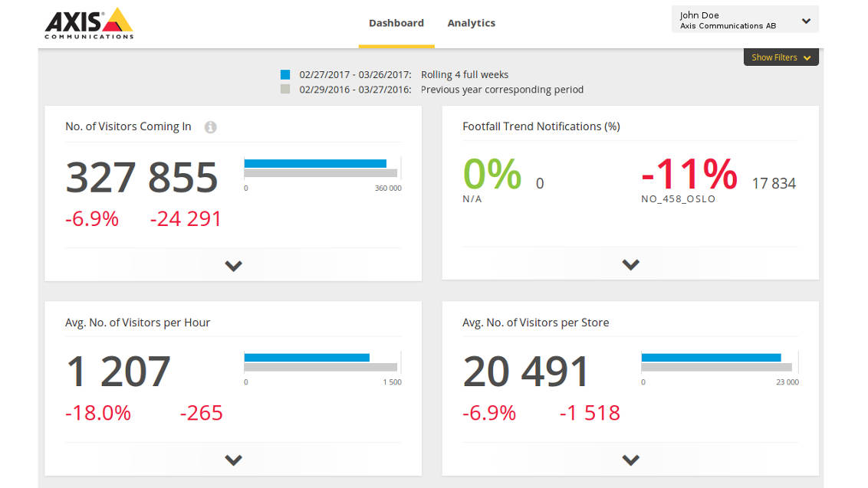
Task: Click the 0% green footfall trend value
Action: pyautogui.click(x=492, y=175)
